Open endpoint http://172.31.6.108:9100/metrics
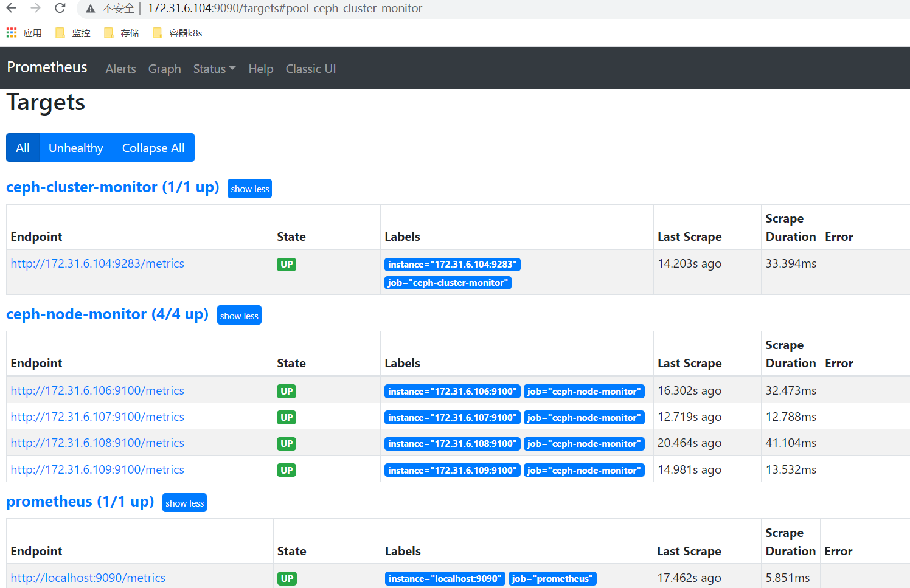Viewport: 910px width, 588px height. click(x=97, y=443)
